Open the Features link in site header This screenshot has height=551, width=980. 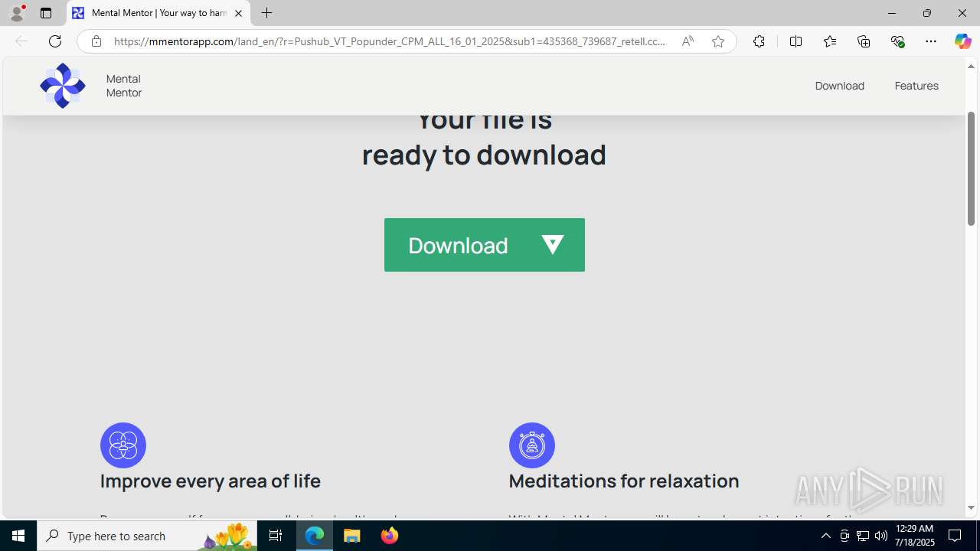coord(916,86)
